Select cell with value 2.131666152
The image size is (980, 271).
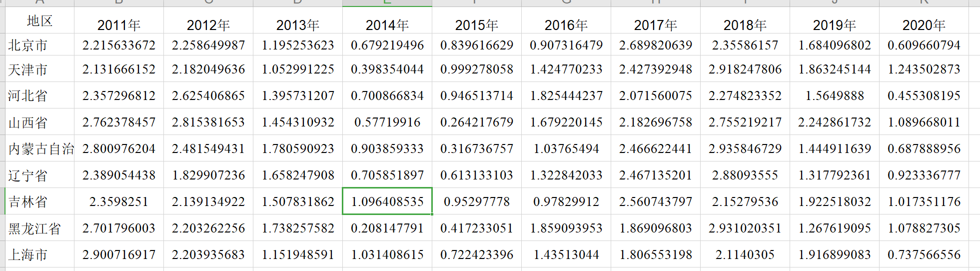pyautogui.click(x=119, y=69)
